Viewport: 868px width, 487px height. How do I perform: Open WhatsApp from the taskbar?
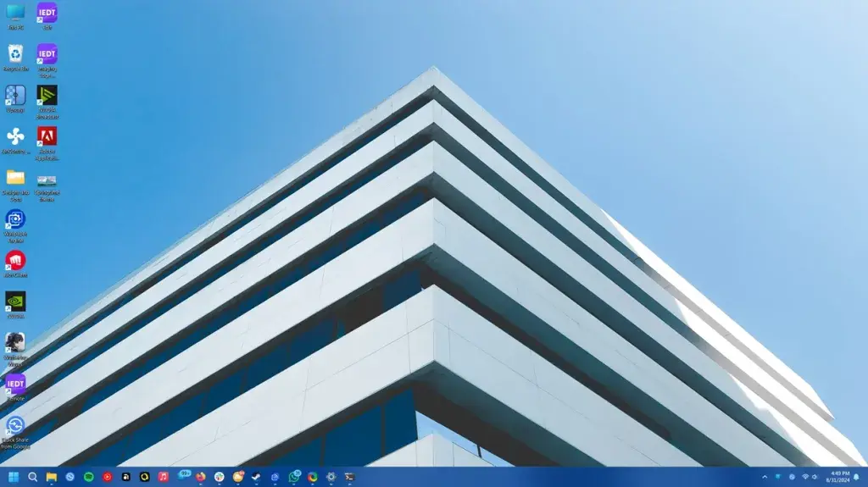tap(293, 477)
